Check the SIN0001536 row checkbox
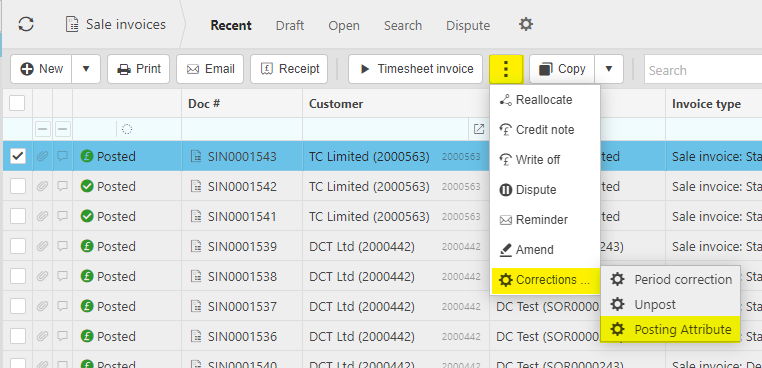 pos(18,336)
